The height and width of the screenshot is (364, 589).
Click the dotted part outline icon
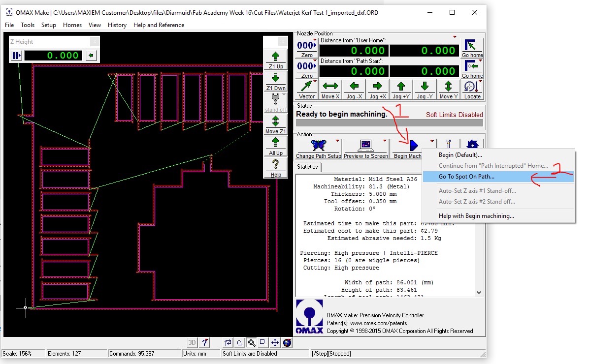click(x=240, y=343)
